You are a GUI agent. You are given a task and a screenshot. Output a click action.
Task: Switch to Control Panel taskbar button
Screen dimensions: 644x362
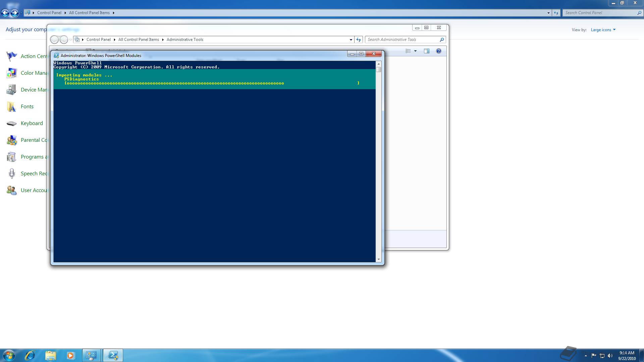(x=92, y=355)
